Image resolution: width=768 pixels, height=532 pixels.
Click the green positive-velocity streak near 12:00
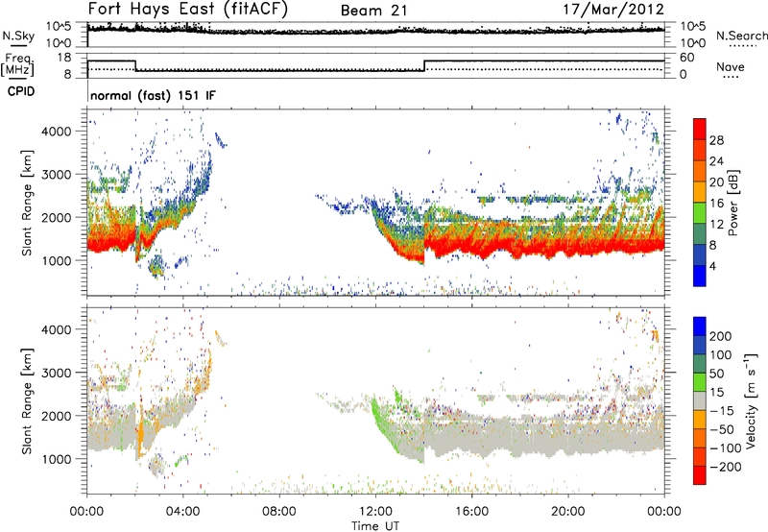pos(381,421)
